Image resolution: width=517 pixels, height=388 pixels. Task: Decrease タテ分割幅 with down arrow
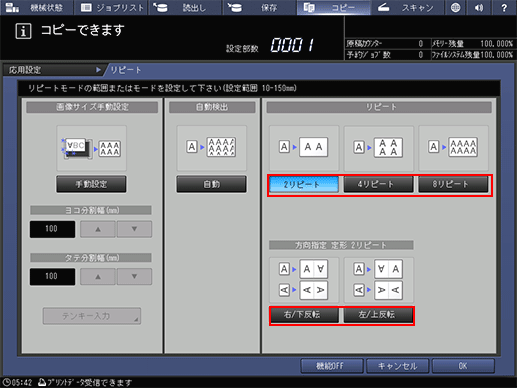click(x=134, y=276)
